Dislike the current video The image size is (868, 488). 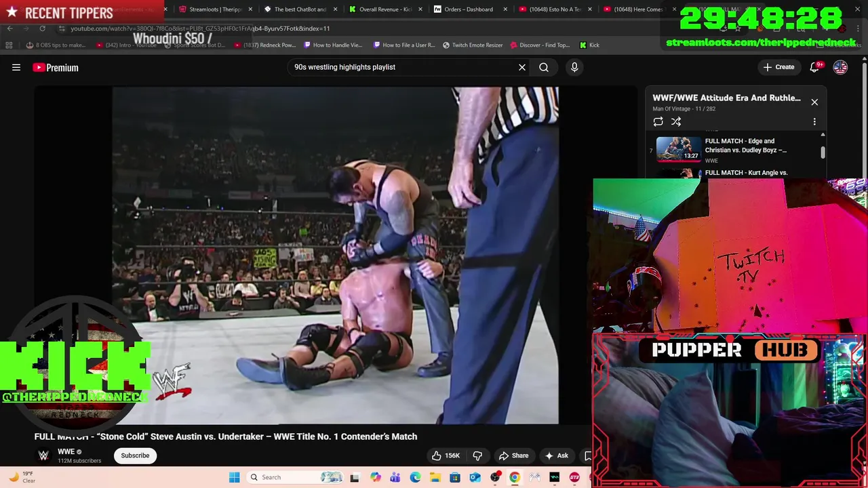(x=477, y=455)
